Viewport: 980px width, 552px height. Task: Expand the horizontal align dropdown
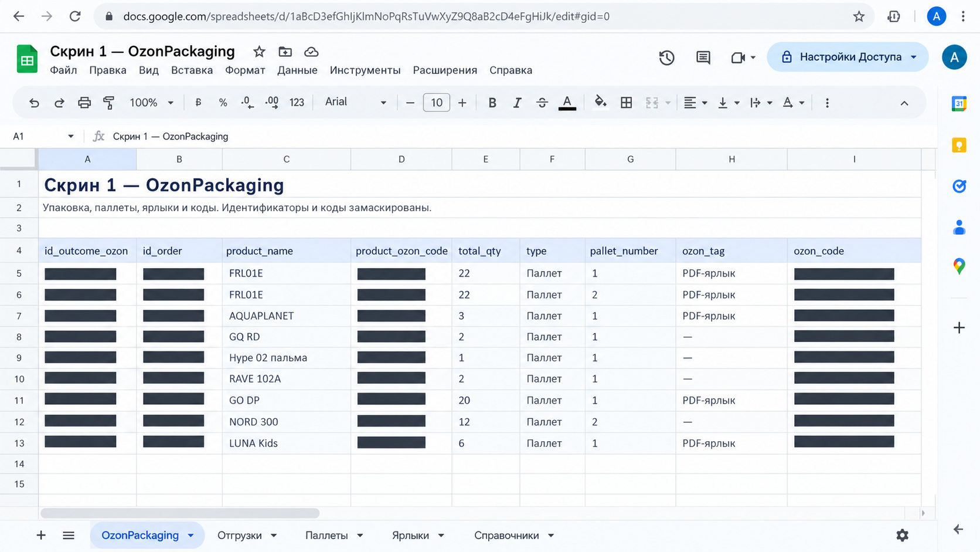point(696,103)
